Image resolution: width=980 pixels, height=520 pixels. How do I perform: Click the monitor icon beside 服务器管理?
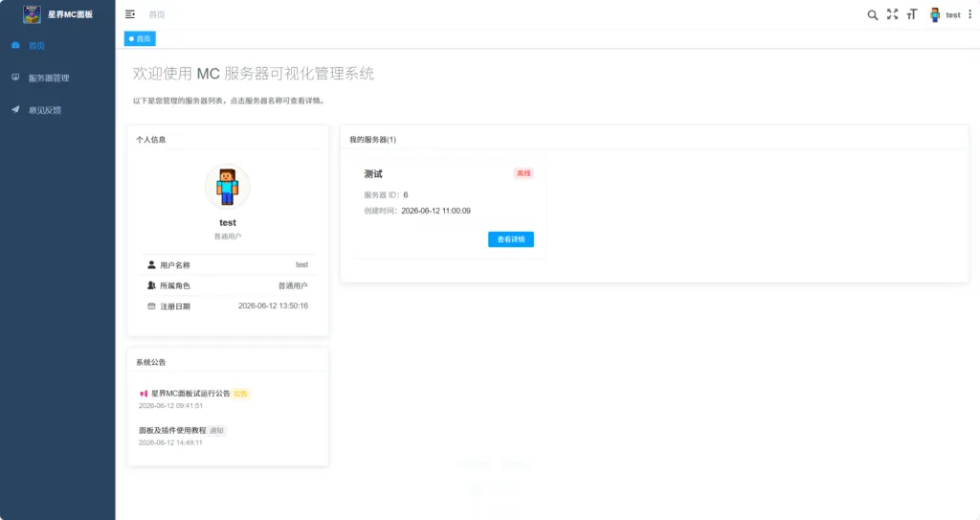pyautogui.click(x=15, y=78)
